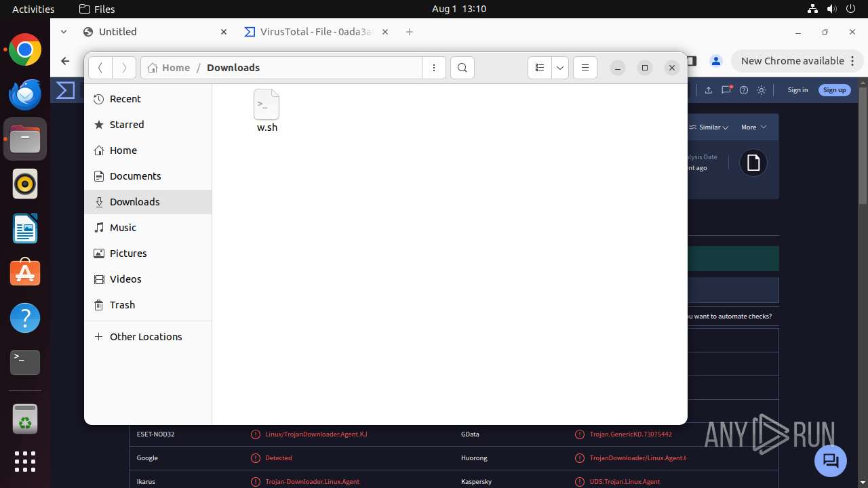868x488 pixels.
Task: Show Applications grid in the dock
Action: (x=25, y=462)
